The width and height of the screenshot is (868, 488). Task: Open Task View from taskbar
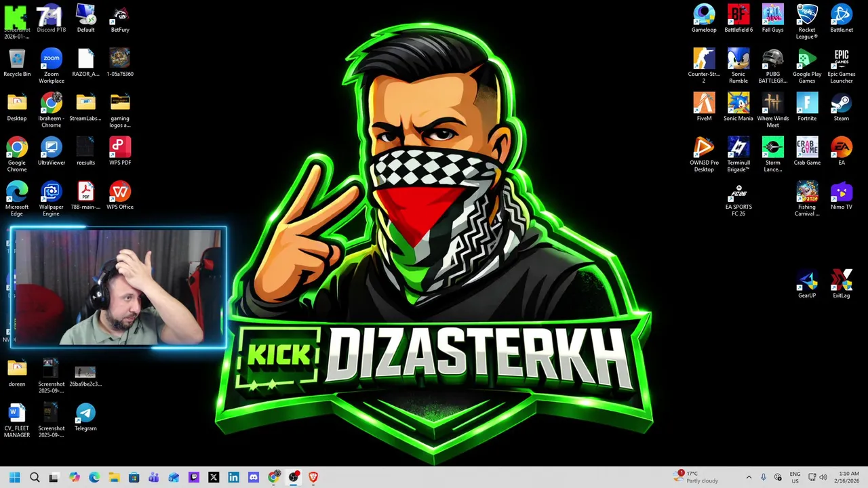(54, 477)
